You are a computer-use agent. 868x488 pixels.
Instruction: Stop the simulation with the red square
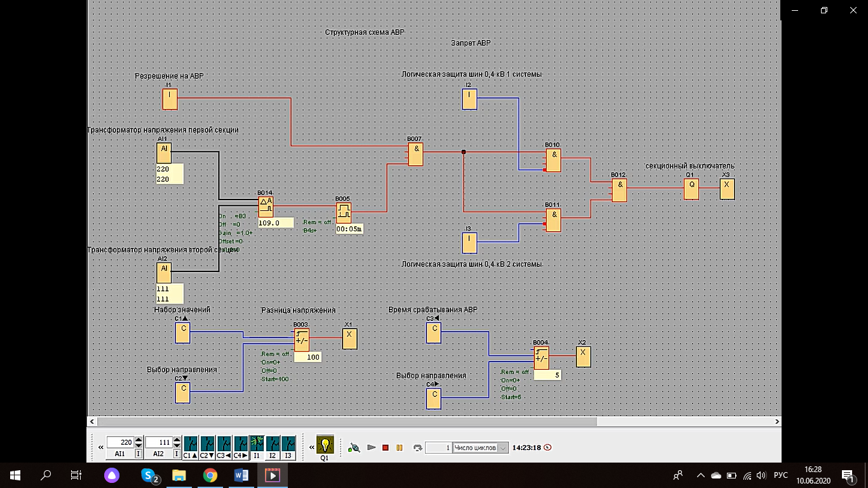[385, 448]
